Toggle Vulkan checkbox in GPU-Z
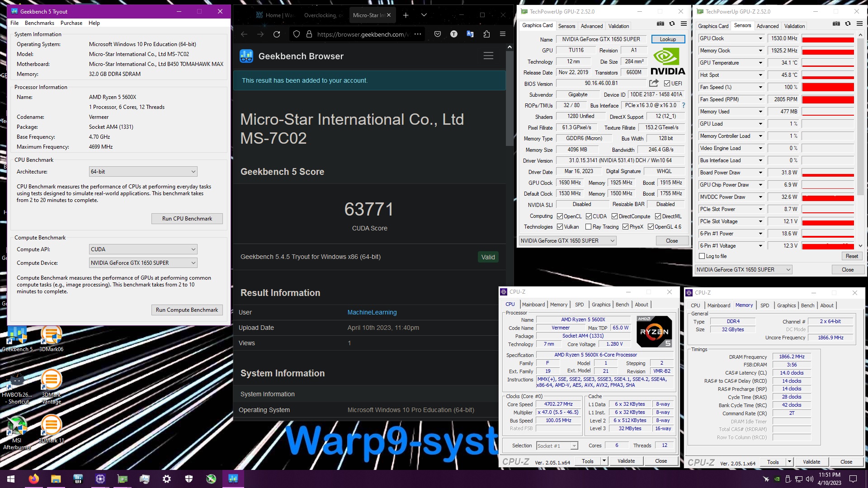 coord(560,227)
